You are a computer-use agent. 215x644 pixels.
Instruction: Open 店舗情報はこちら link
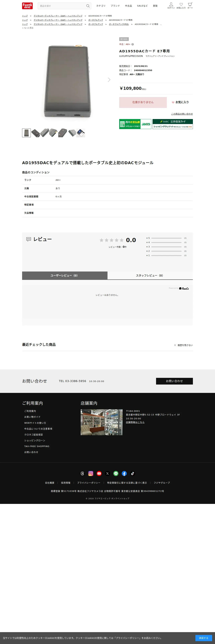pyautogui.click(x=135, y=422)
